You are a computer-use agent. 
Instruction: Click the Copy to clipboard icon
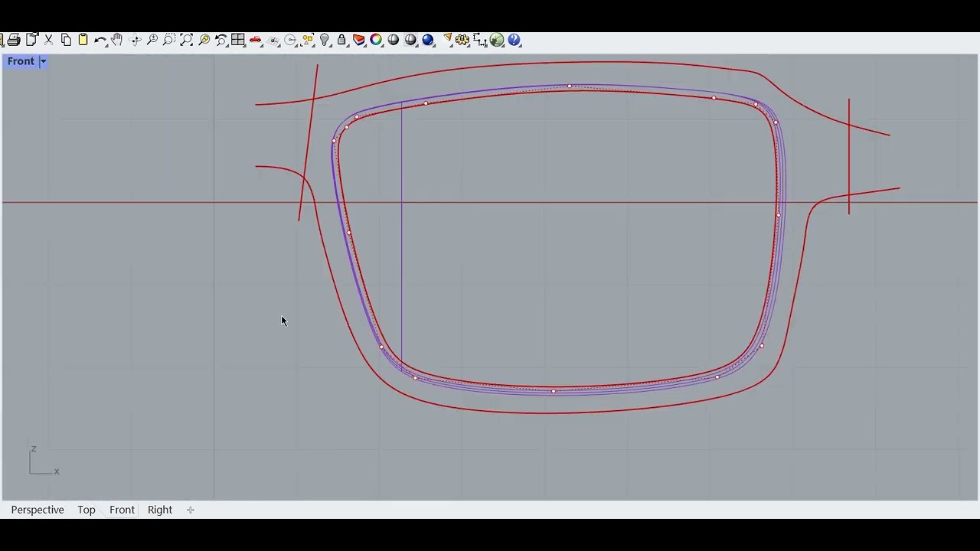click(x=66, y=40)
